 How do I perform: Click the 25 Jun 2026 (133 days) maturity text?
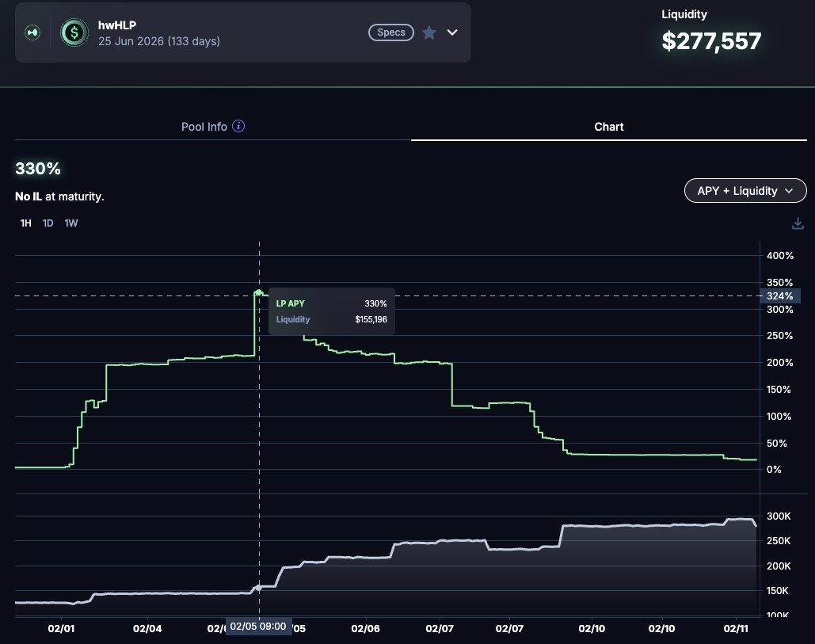coord(159,41)
